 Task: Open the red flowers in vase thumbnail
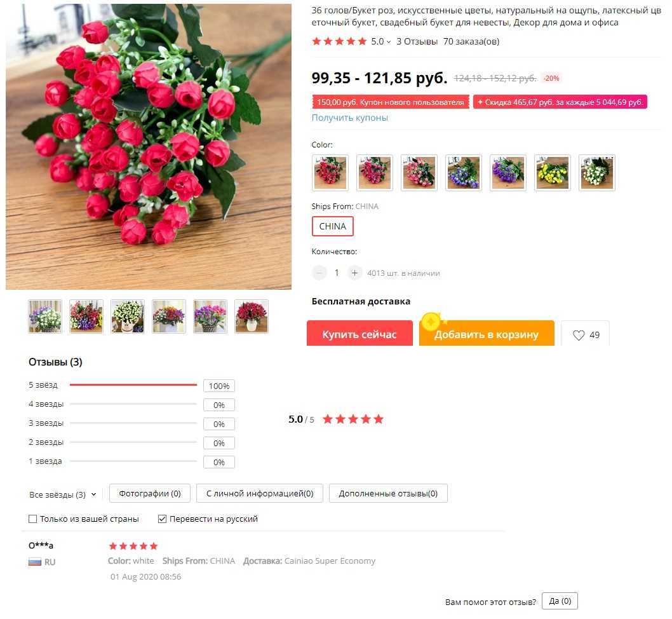coord(252,316)
